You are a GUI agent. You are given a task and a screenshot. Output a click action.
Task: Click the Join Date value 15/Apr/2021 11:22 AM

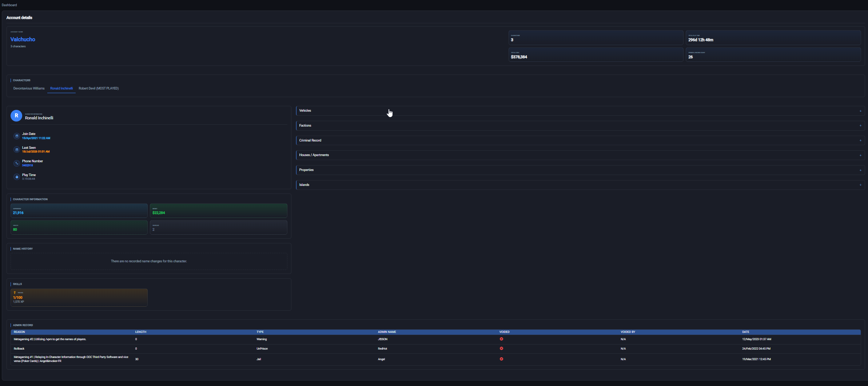36,138
